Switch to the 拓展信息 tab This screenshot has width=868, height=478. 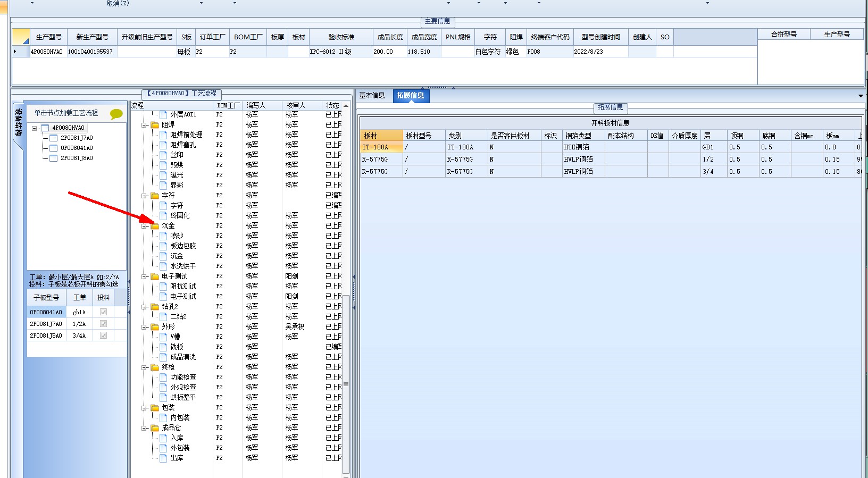click(x=411, y=96)
